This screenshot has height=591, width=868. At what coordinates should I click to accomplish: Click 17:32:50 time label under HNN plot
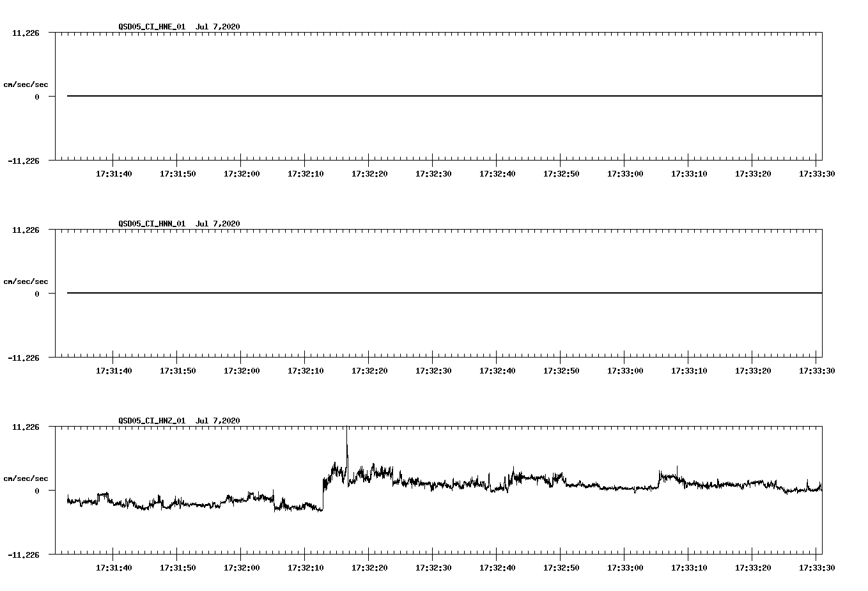[561, 370]
